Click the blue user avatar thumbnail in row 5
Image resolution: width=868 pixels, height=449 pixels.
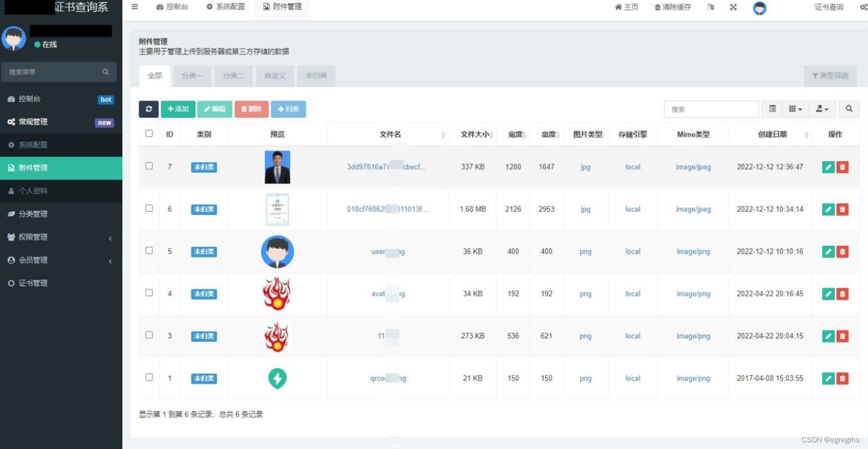tap(277, 251)
